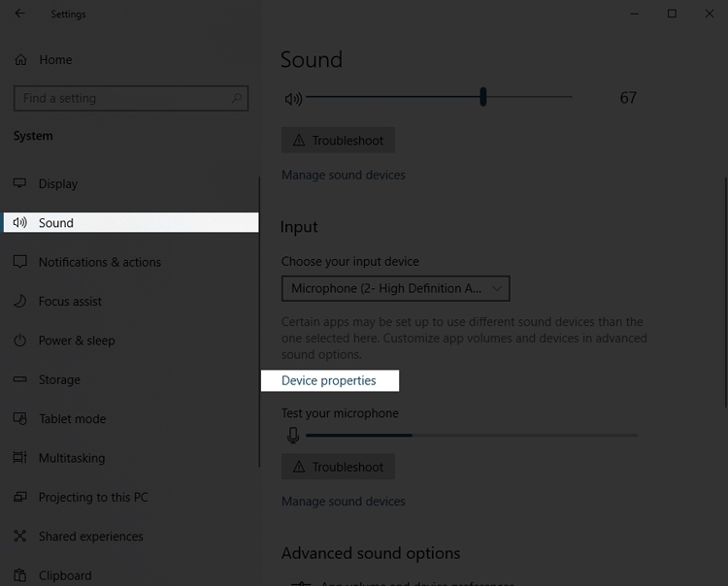Click the Advanced sound options heading
The height and width of the screenshot is (586, 728).
point(371,553)
